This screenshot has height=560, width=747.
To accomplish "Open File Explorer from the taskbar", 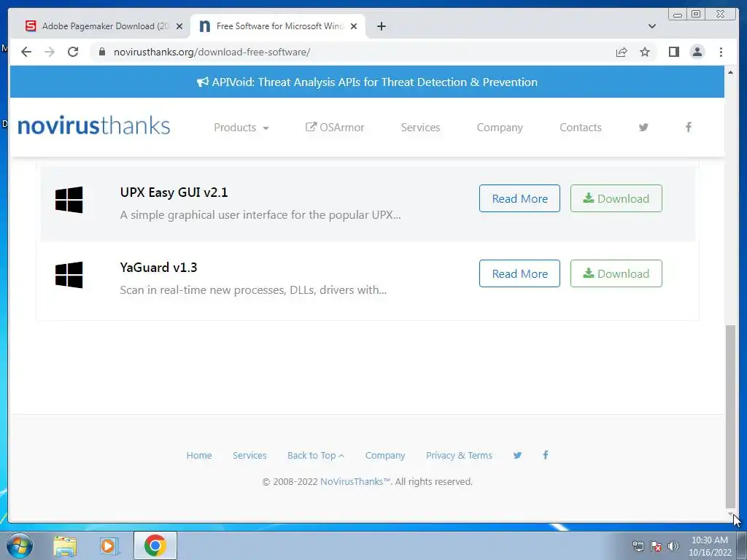I will click(65, 545).
